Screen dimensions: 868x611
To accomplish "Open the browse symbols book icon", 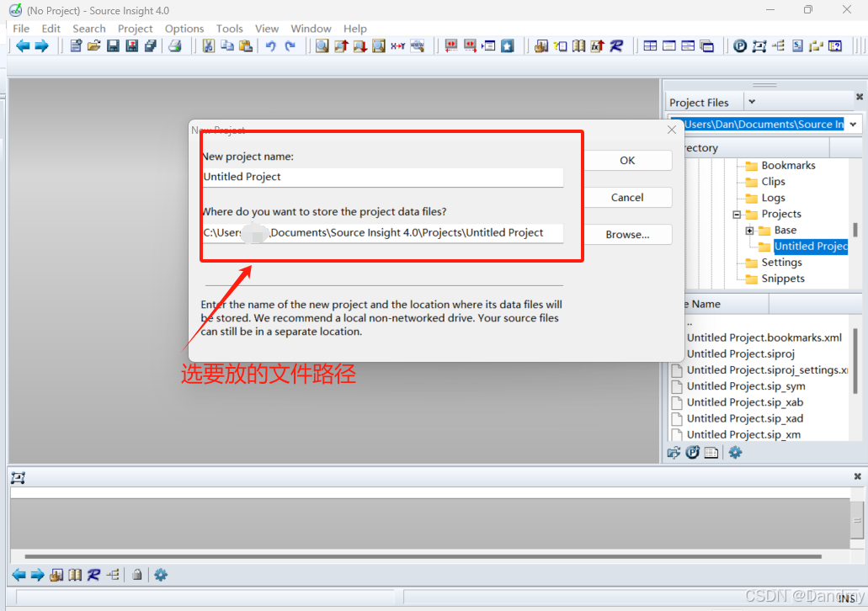I will pyautogui.click(x=579, y=46).
